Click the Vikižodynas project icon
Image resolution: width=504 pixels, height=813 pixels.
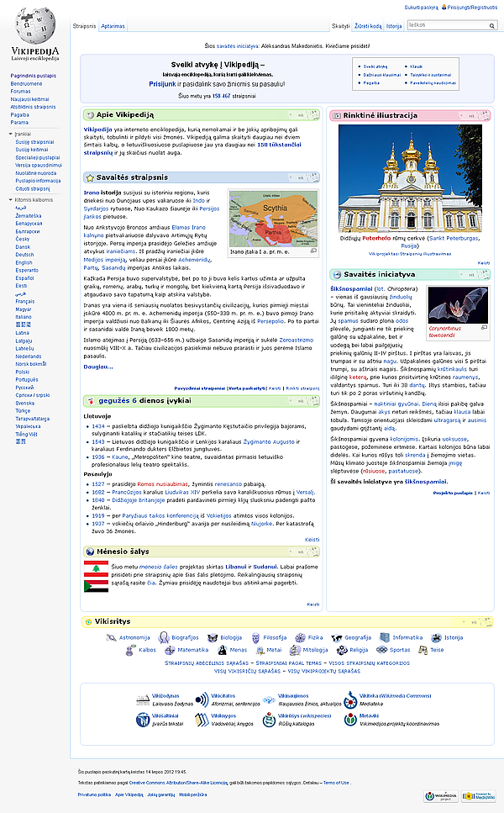(x=143, y=700)
